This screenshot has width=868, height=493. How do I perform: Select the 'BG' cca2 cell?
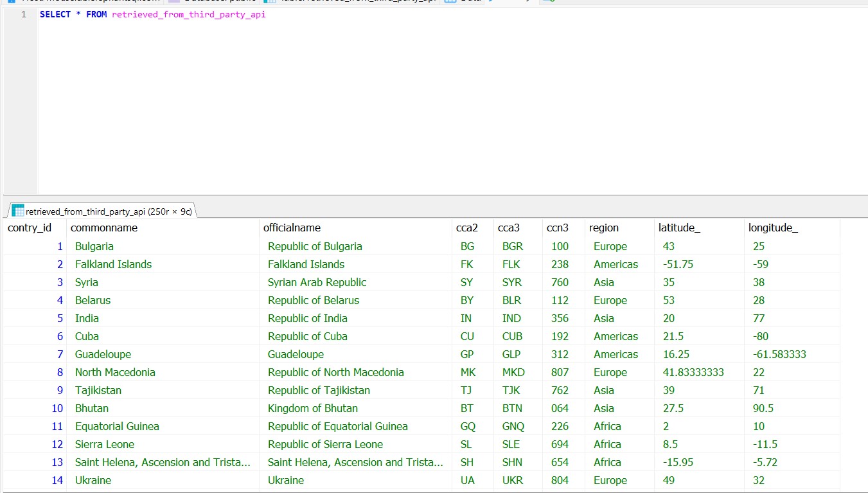473,246
